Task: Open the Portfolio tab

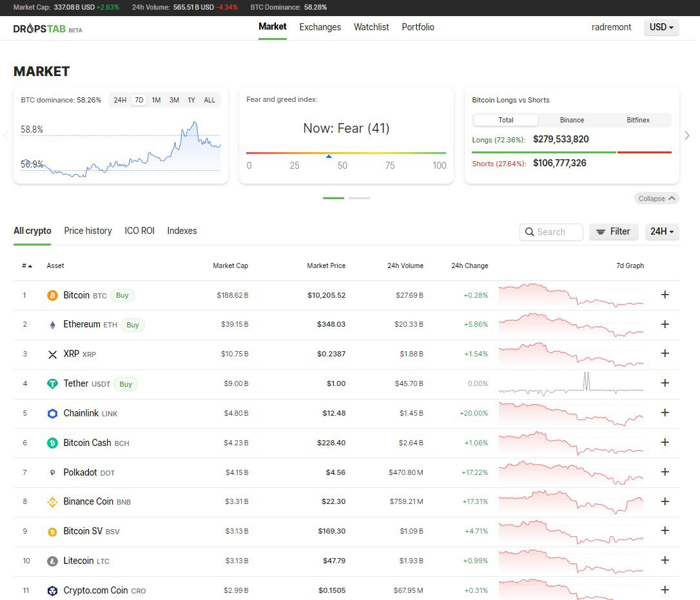Action: pyautogui.click(x=418, y=27)
